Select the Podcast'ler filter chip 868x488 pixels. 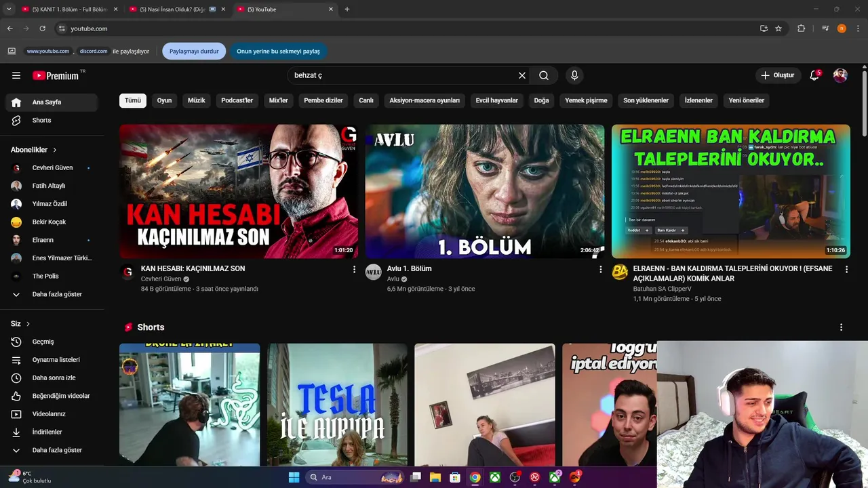237,100
